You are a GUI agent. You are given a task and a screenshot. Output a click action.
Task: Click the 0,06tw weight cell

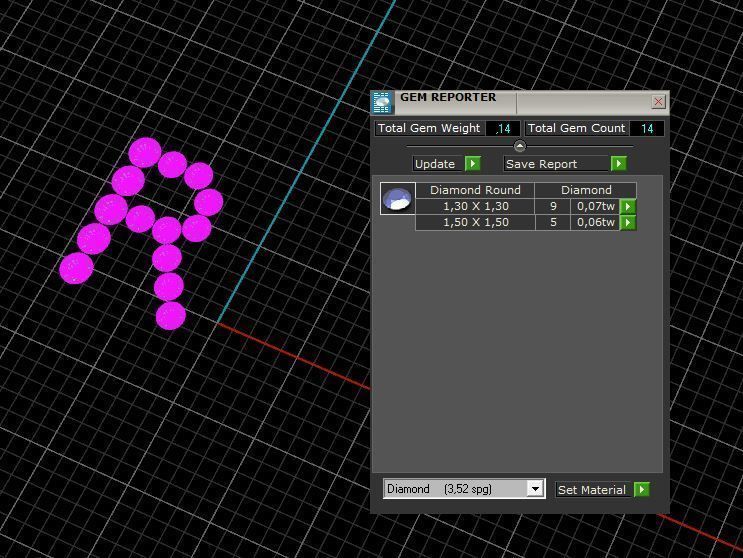coord(595,223)
